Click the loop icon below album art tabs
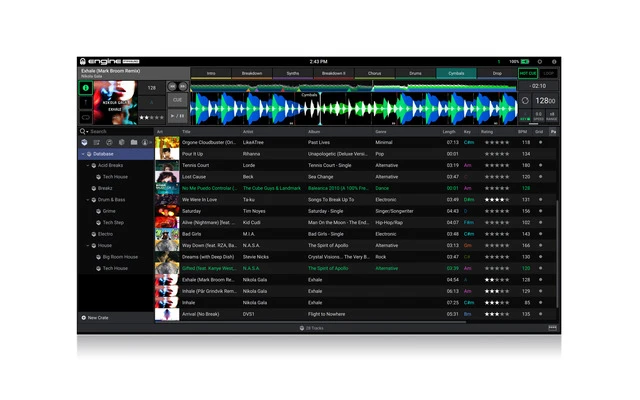Screen dimensions: 640x400 click(x=86, y=118)
